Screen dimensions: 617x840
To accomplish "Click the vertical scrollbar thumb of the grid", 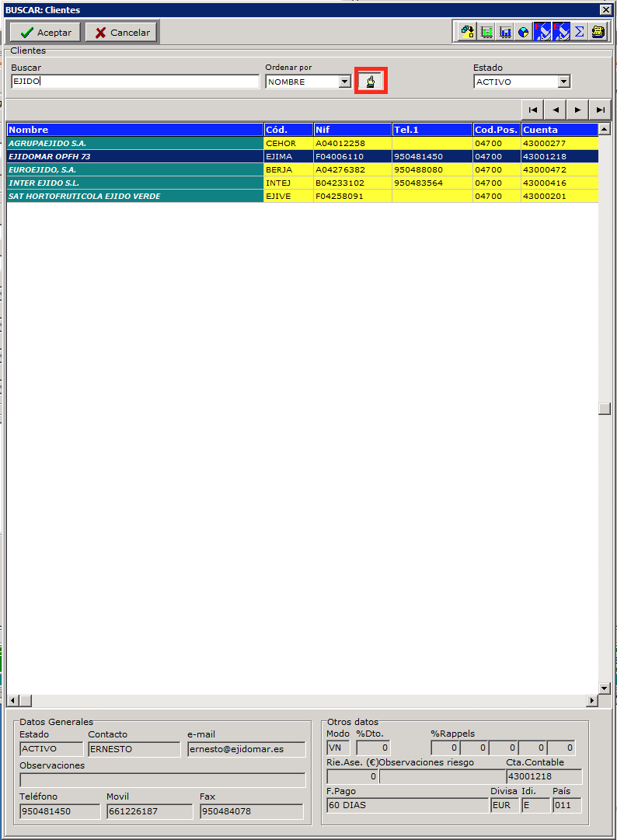I will click(x=605, y=410).
